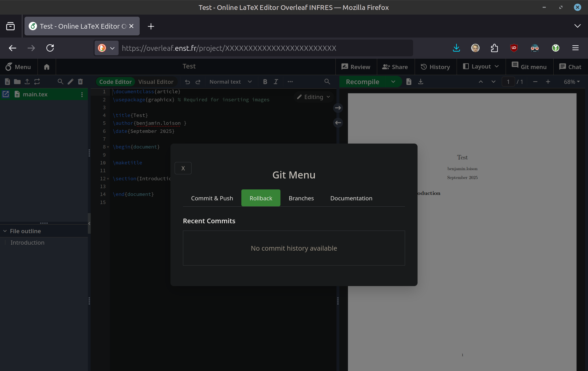Screen dimensions: 588x371
Task: Click the new file icon in file tree
Action: (x=7, y=82)
